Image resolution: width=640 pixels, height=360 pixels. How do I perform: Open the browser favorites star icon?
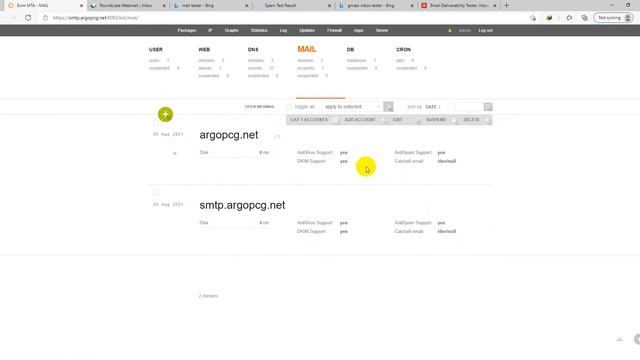click(569, 18)
